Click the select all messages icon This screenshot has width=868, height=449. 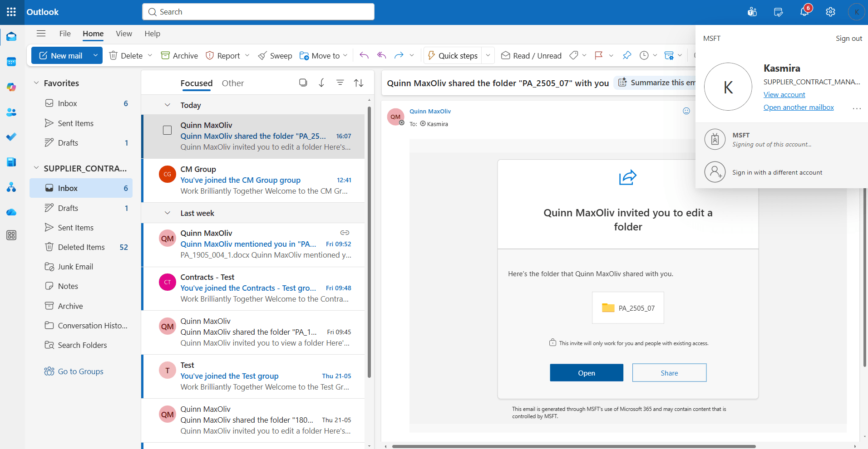tap(303, 83)
